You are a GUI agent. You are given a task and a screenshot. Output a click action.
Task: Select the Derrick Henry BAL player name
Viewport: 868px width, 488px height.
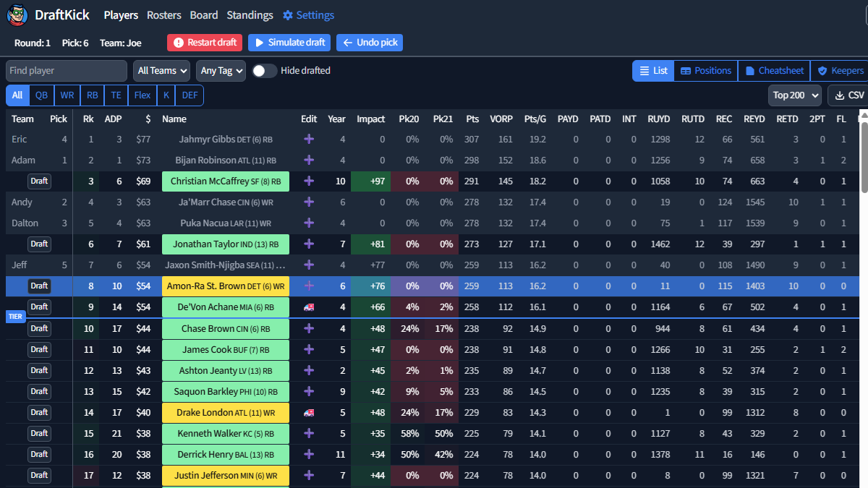226,455
